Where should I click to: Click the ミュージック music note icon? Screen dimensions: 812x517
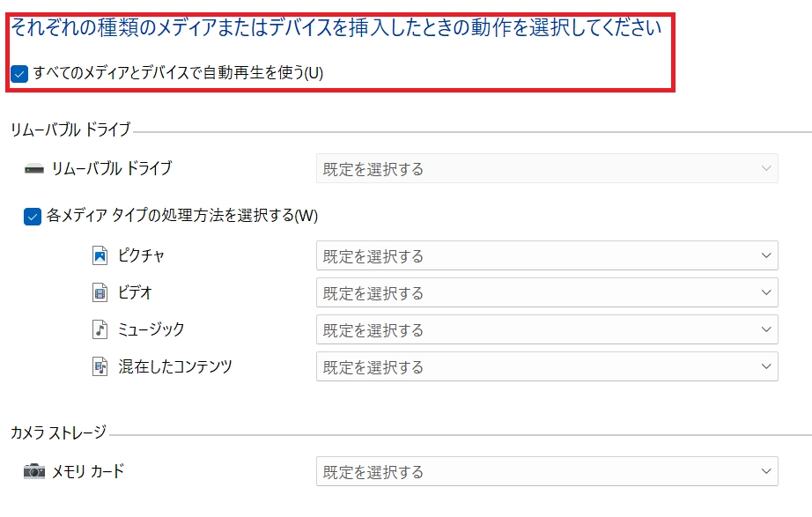100,329
